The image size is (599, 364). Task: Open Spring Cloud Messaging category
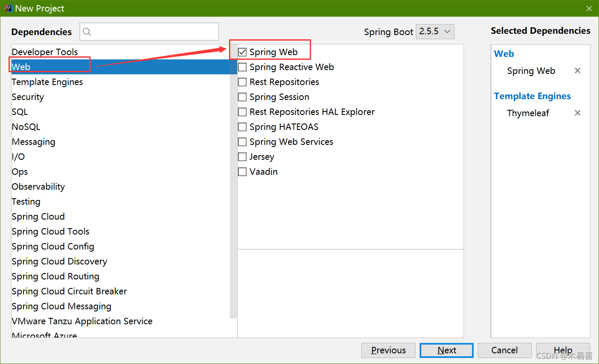(x=120, y=306)
